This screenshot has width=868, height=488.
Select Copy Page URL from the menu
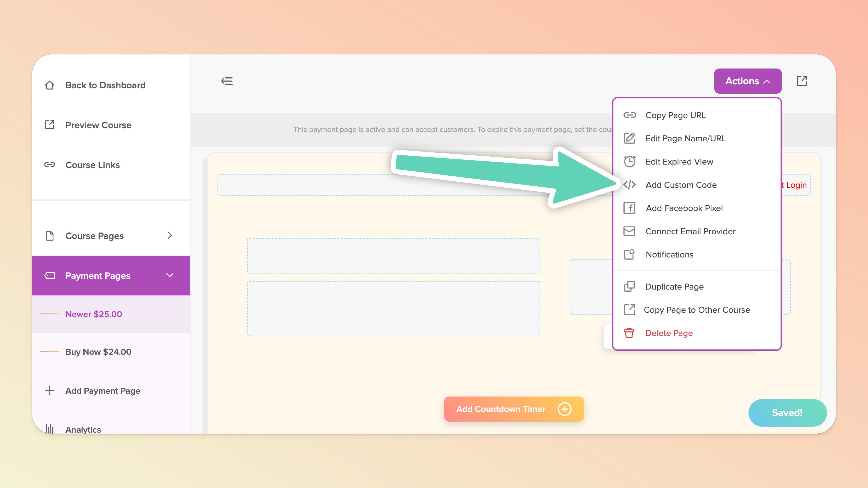(675, 115)
